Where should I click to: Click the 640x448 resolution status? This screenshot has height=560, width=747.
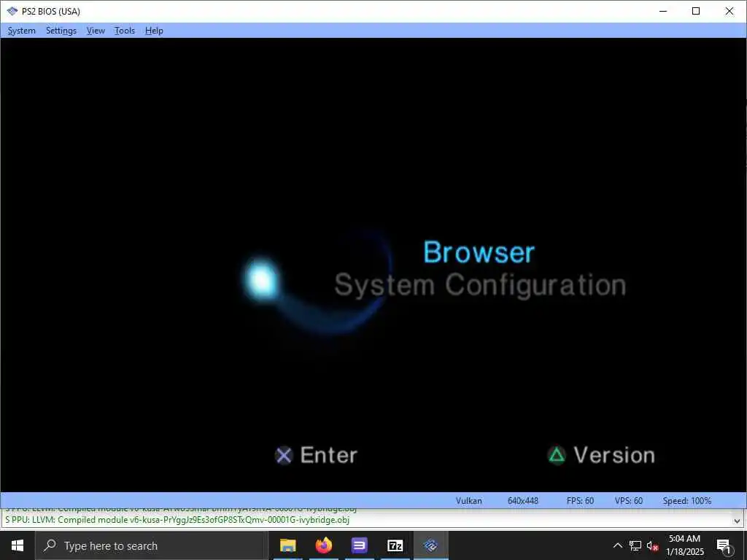point(522,500)
